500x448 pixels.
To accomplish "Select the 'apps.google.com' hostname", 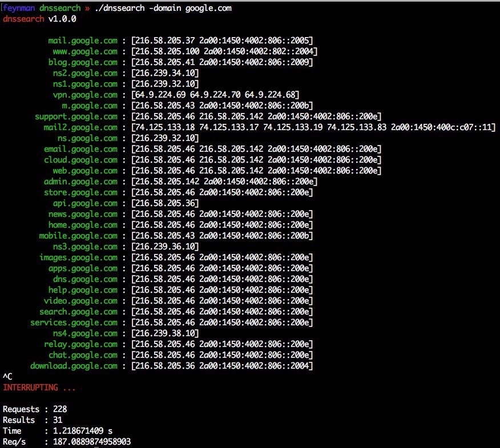I will [83, 268].
